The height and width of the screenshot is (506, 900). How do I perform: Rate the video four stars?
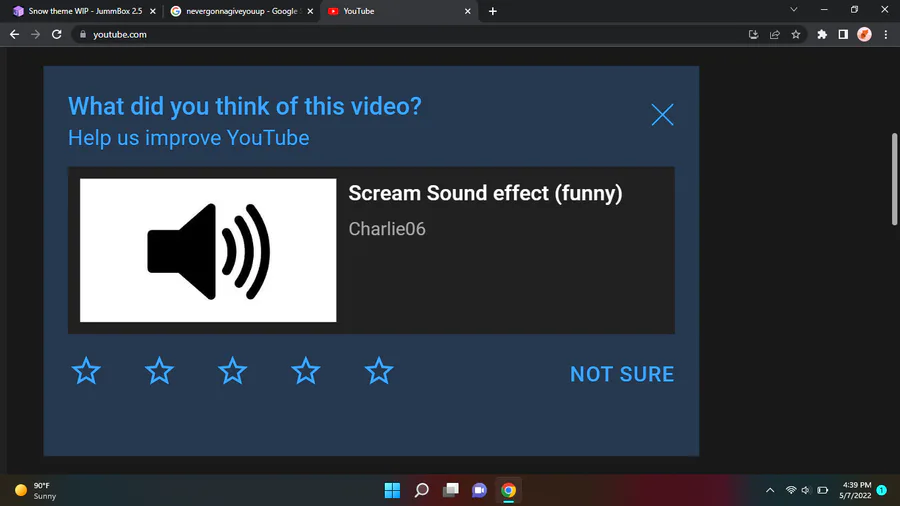pos(305,371)
